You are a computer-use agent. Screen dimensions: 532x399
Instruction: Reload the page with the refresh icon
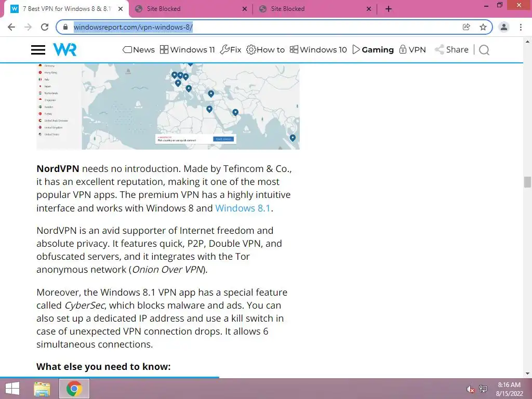[45, 27]
